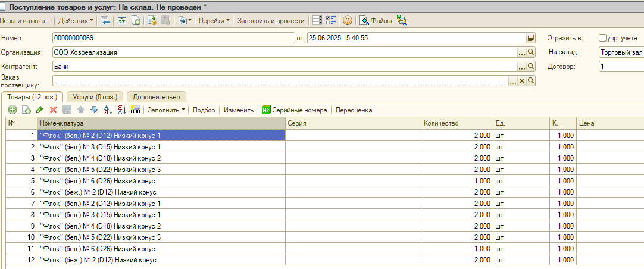
Task: Open barcode scanner icon in table toolbar
Action: [x=136, y=110]
